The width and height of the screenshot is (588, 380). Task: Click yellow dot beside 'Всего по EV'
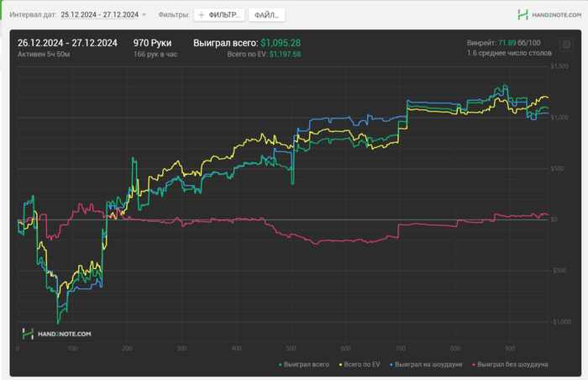pyautogui.click(x=340, y=365)
